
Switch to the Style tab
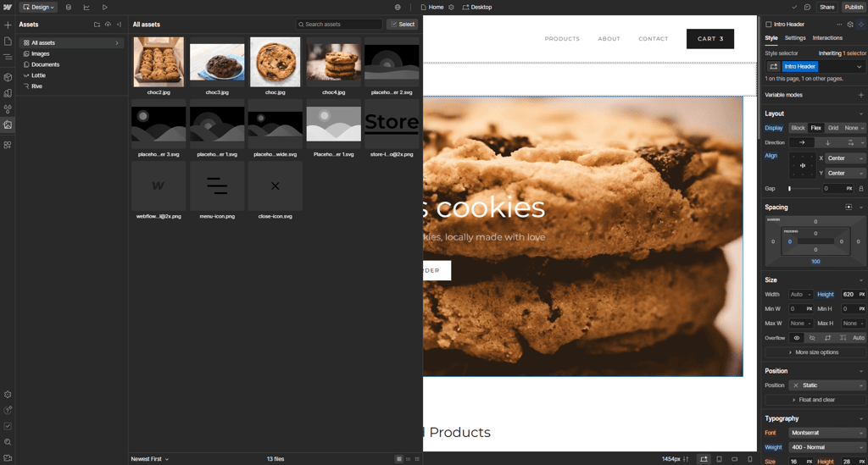771,38
